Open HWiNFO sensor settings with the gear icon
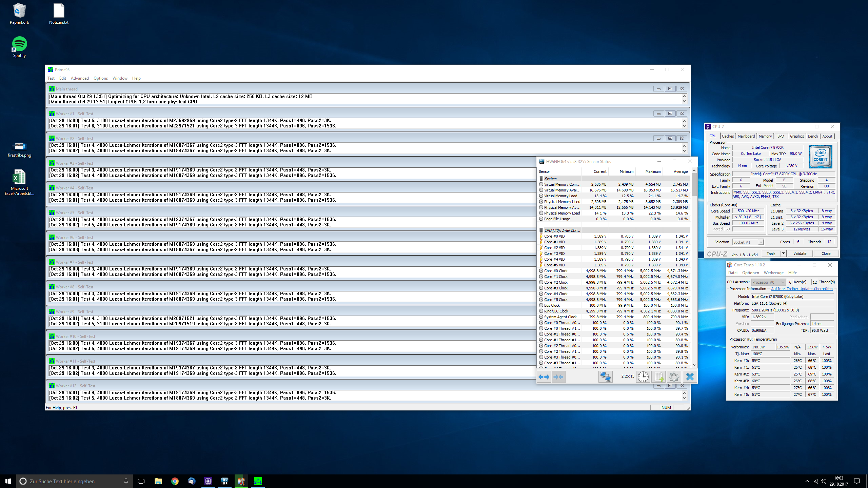Viewport: 868px width, 488px height. tap(674, 377)
